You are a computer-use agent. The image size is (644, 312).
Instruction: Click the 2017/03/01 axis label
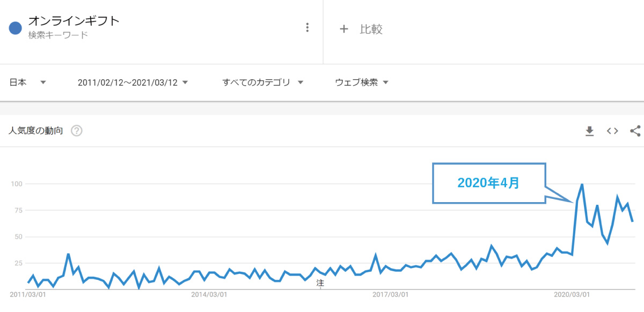point(390,294)
